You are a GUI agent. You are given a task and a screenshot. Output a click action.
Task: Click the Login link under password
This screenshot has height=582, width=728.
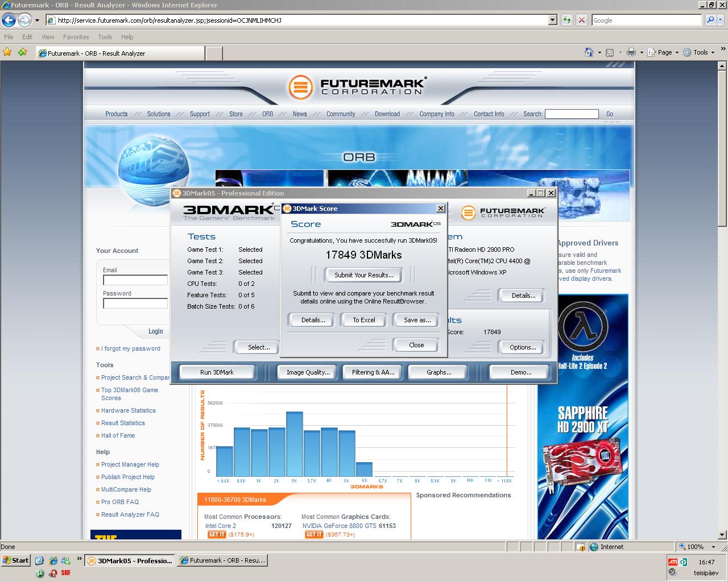(155, 331)
